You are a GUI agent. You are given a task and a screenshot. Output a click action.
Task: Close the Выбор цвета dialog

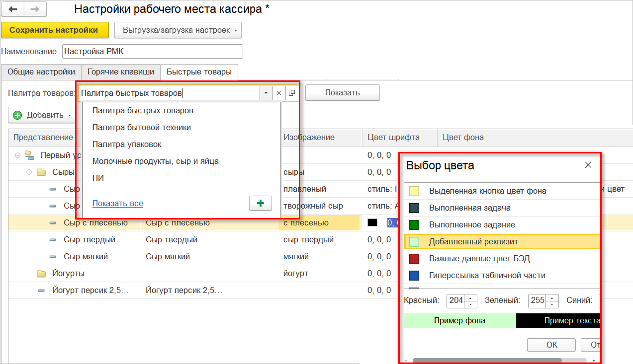[588, 165]
